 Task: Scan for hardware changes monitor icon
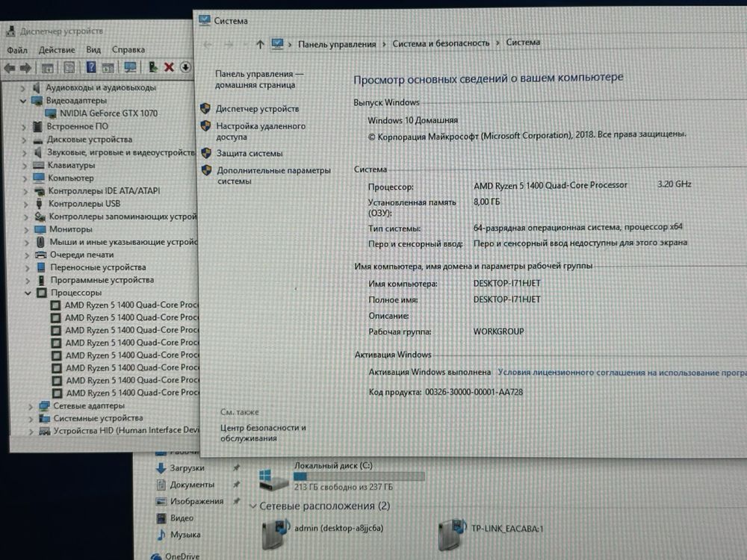point(130,67)
